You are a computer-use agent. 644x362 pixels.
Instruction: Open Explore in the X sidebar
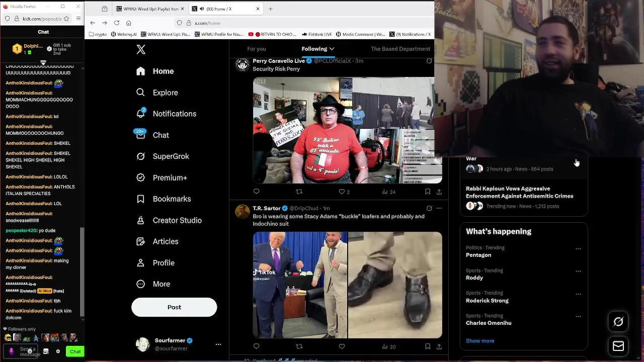pyautogui.click(x=157, y=93)
